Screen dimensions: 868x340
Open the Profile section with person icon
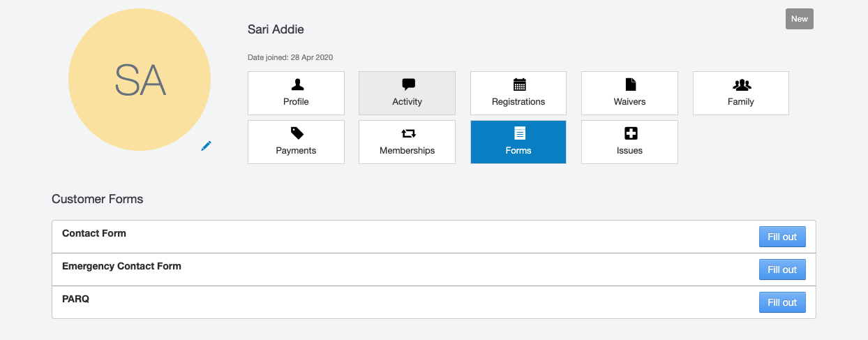pyautogui.click(x=296, y=93)
